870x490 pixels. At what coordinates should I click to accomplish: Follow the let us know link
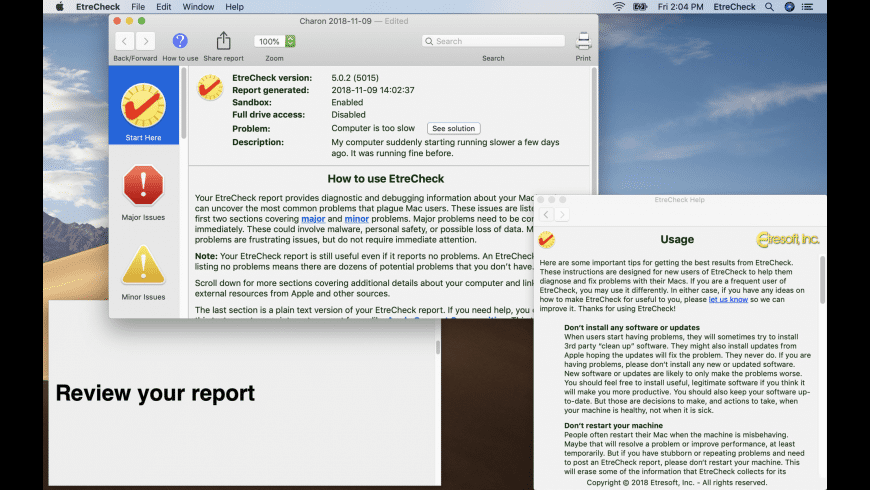(728, 299)
